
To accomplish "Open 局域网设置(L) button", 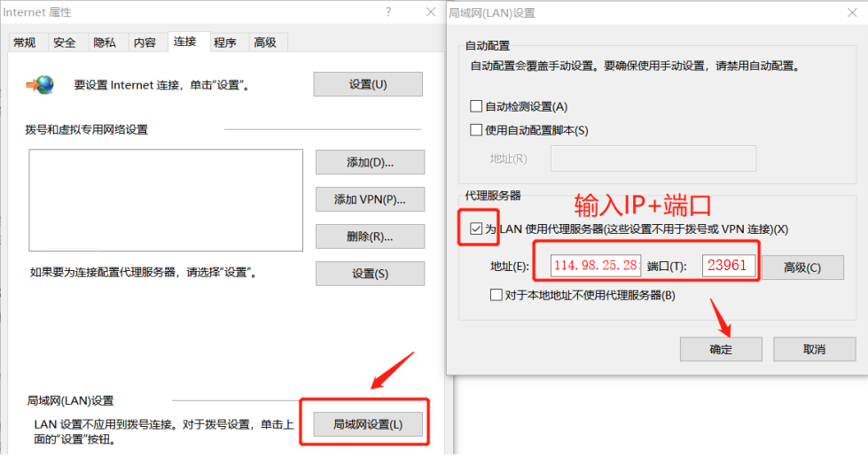I will point(368,424).
